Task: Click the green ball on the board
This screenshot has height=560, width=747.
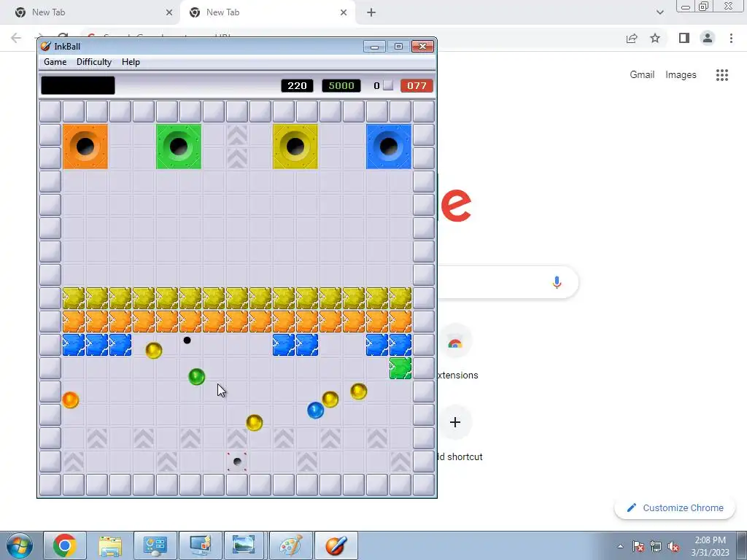Action: tap(197, 377)
